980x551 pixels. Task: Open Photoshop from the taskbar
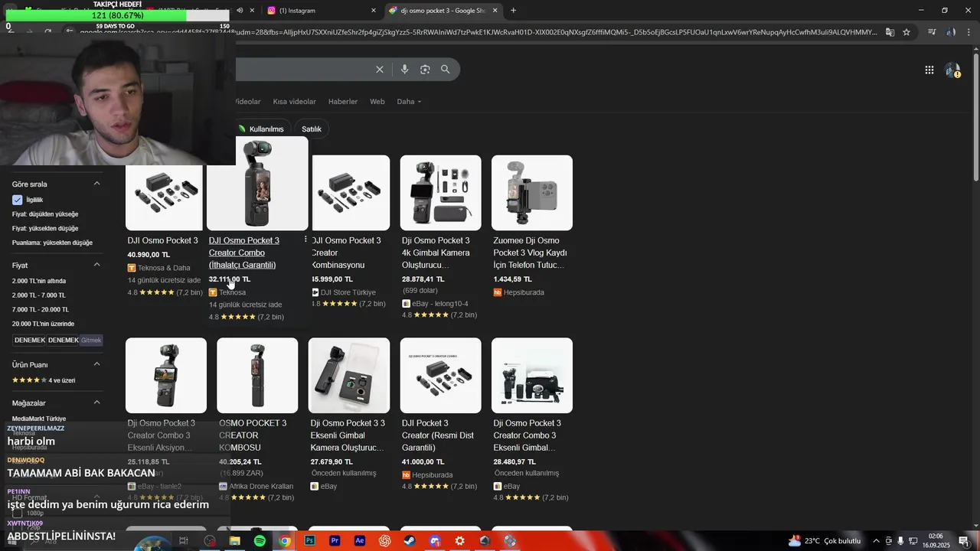click(309, 541)
